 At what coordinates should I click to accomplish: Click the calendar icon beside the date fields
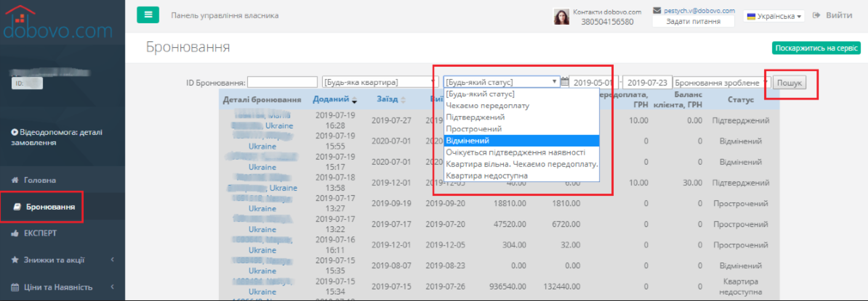tap(565, 82)
